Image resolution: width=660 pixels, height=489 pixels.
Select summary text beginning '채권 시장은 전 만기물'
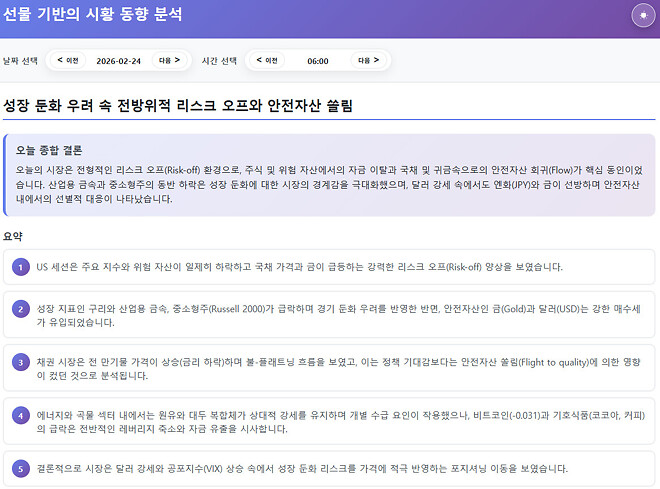pos(339,369)
